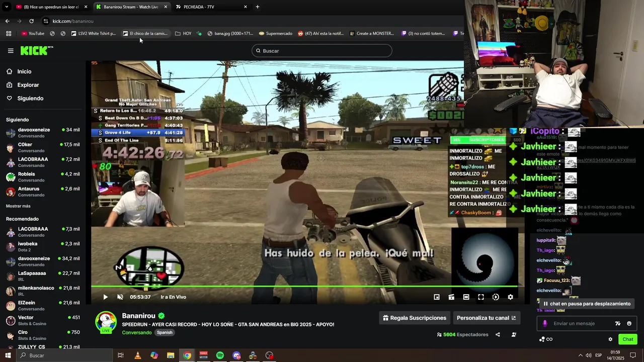Open the Vector Slots & Casino channel

[43, 320]
